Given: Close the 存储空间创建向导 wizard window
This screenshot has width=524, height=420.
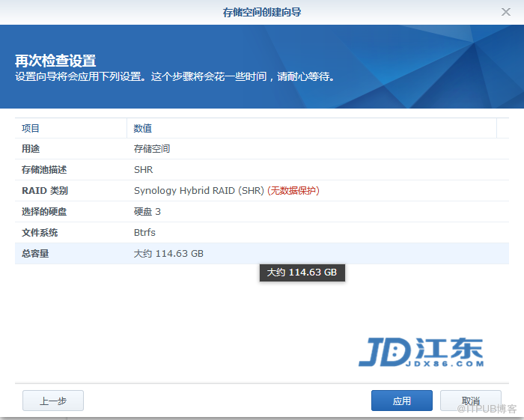Looking at the screenshot, I should (x=505, y=12).
